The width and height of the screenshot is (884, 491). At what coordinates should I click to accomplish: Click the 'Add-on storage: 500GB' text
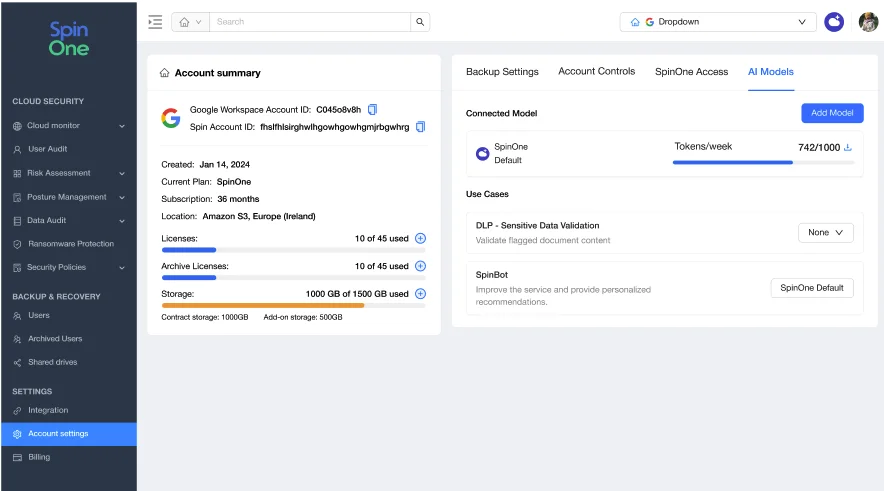pyautogui.click(x=303, y=317)
